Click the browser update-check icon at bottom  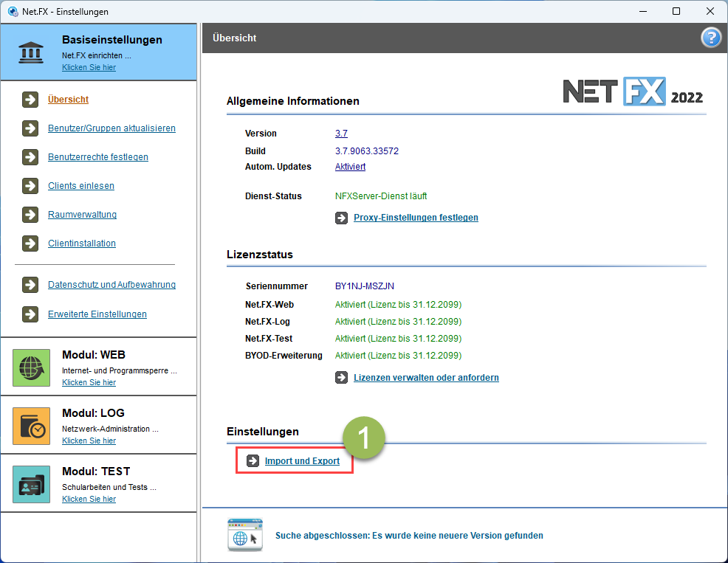245,535
